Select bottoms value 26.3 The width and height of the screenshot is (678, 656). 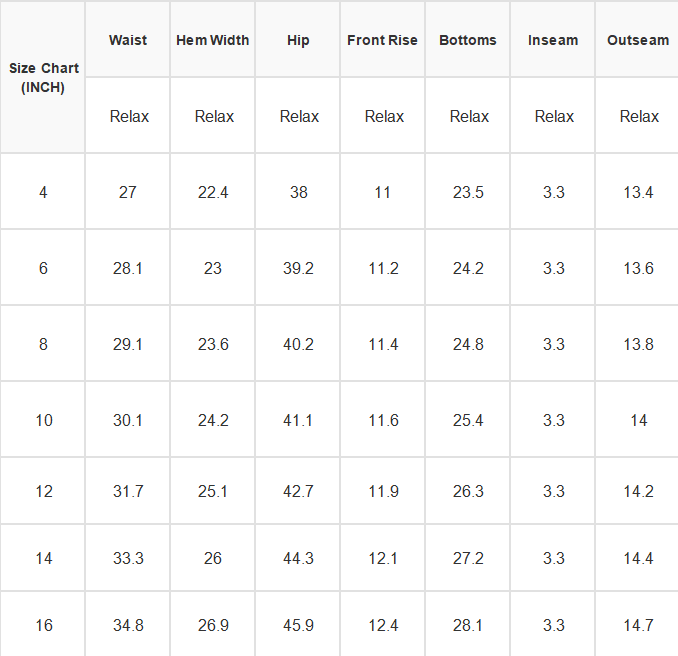[468, 491]
